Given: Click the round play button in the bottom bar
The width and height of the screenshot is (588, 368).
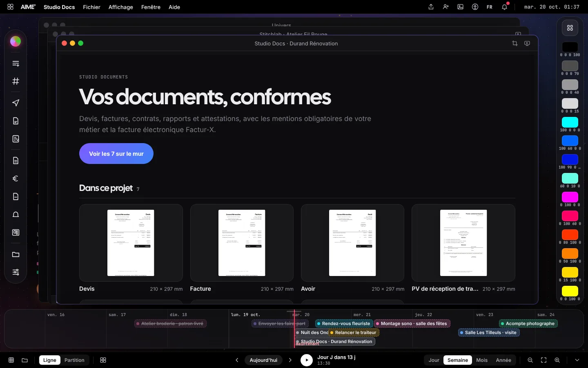Looking at the screenshot, I should pos(307,360).
